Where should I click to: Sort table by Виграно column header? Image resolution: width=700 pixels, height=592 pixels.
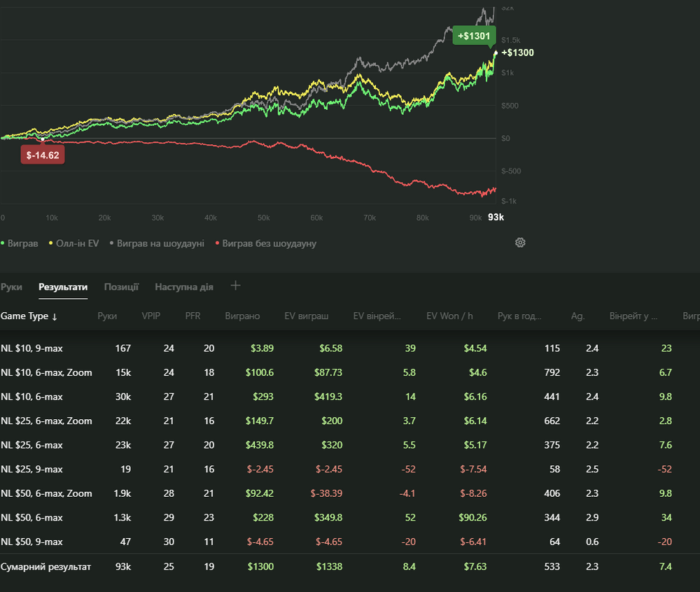242,316
